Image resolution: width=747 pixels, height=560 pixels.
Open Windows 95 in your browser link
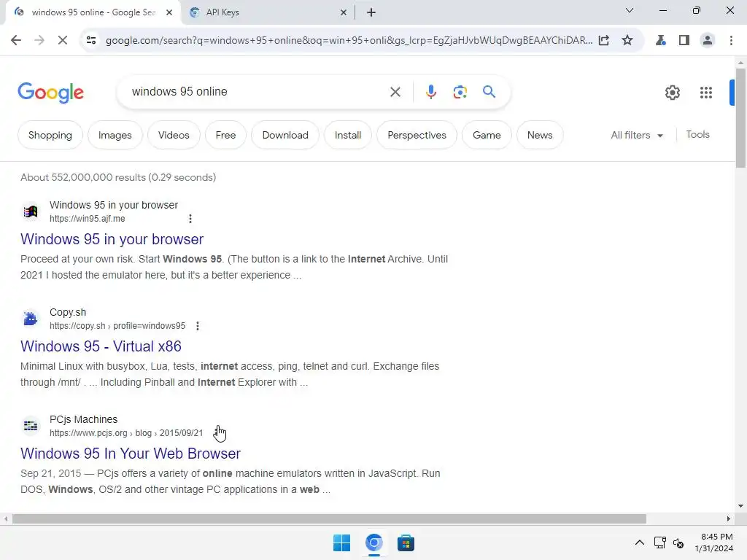click(112, 239)
